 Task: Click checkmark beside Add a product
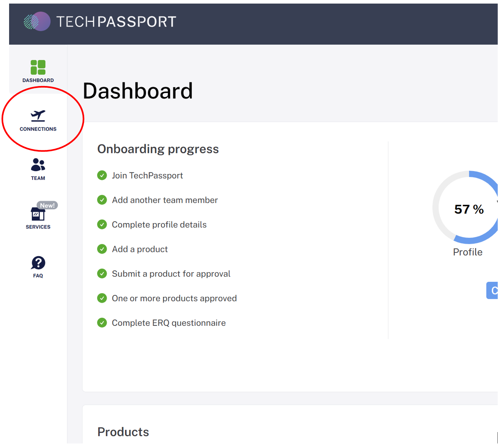click(x=102, y=249)
